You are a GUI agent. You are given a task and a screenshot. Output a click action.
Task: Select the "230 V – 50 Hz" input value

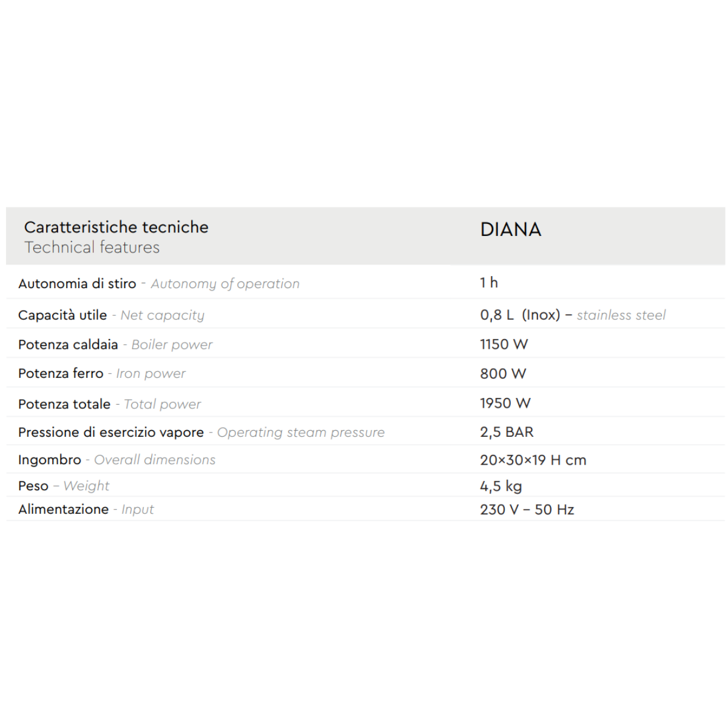[527, 510]
